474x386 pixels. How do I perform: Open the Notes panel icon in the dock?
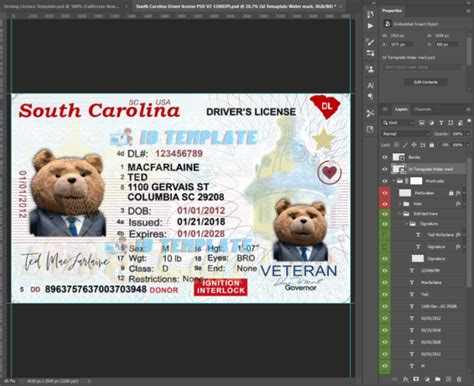pyautogui.click(x=370, y=129)
